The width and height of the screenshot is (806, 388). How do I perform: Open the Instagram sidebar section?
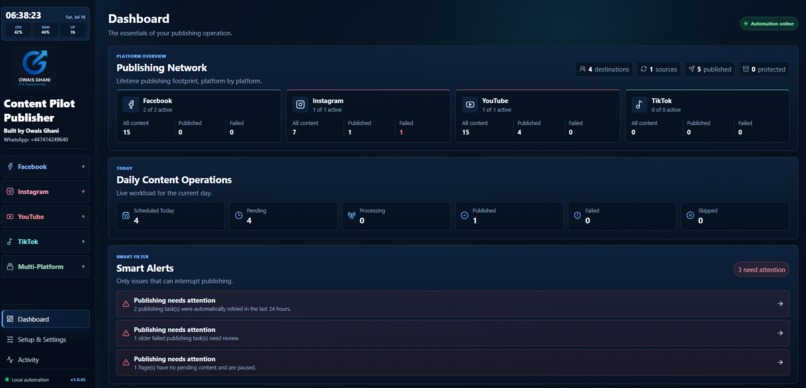click(x=45, y=192)
